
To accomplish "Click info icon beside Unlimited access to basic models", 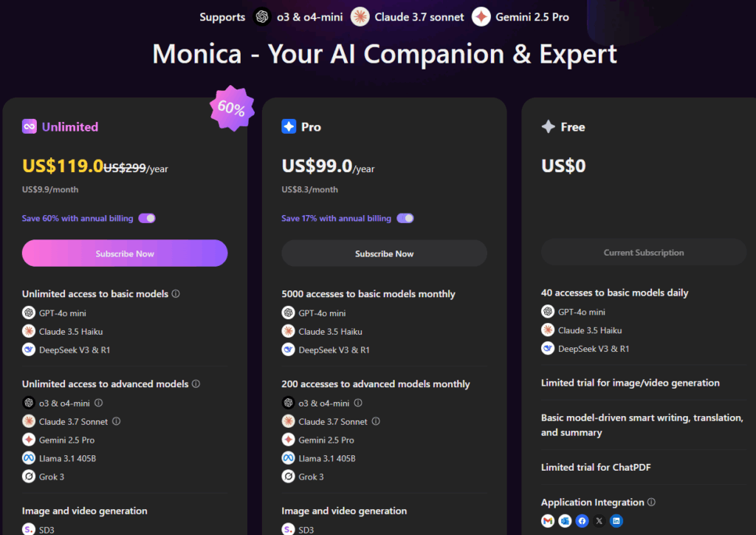I will click(176, 293).
